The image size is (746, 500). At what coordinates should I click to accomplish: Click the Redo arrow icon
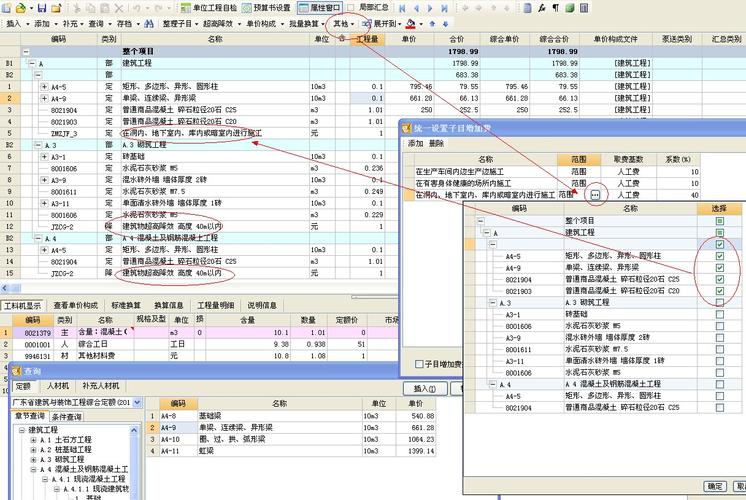click(x=158, y=8)
